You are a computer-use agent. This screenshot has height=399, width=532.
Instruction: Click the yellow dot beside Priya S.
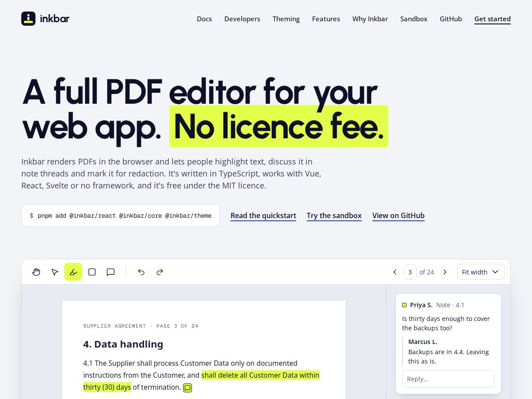point(404,305)
